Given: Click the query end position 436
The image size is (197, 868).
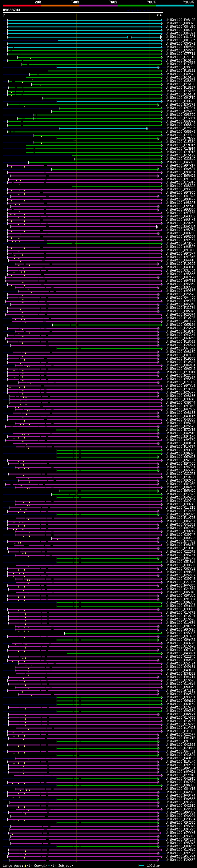Looking at the screenshot, I should [x=159, y=15].
